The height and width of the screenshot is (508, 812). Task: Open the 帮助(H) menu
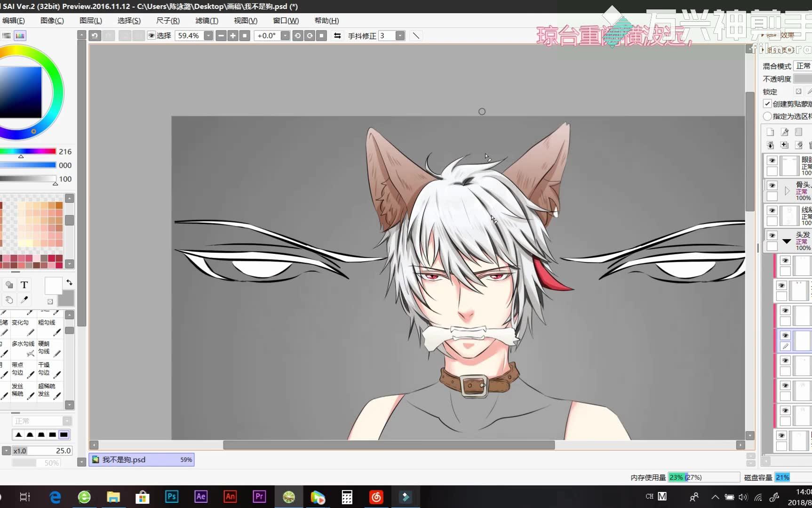(326, 21)
